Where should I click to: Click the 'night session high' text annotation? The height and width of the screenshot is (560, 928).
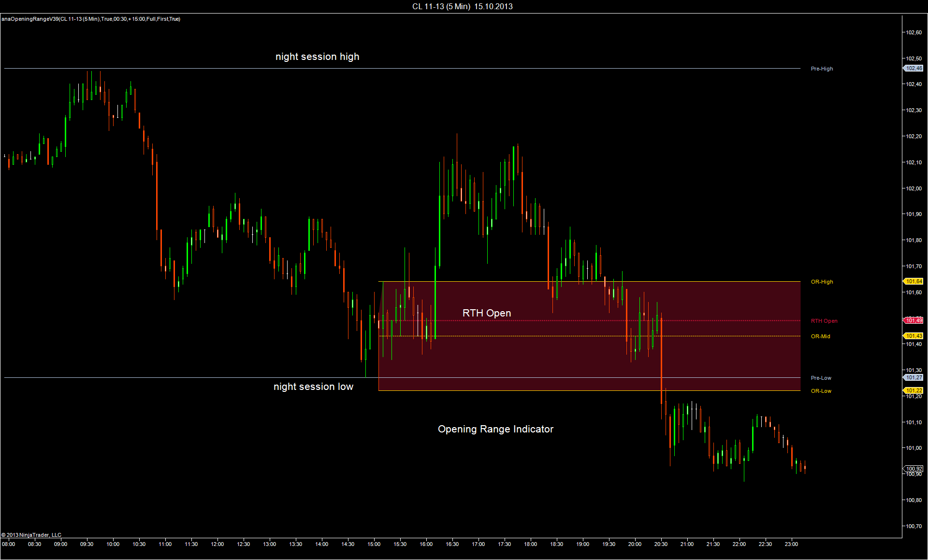317,57
